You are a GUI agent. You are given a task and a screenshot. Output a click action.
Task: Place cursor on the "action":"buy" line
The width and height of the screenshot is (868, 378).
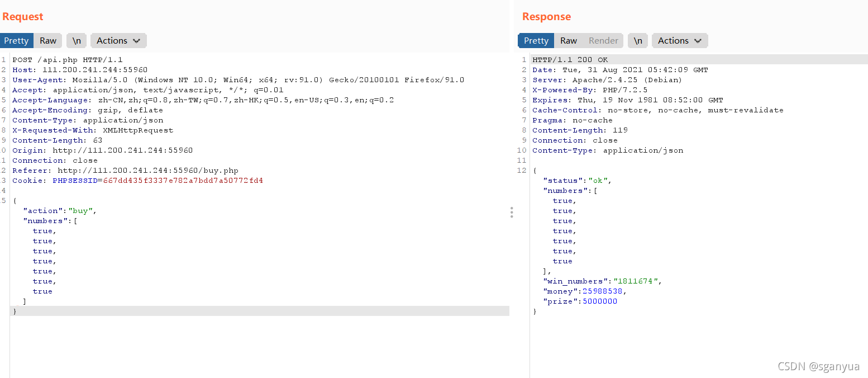coord(60,211)
